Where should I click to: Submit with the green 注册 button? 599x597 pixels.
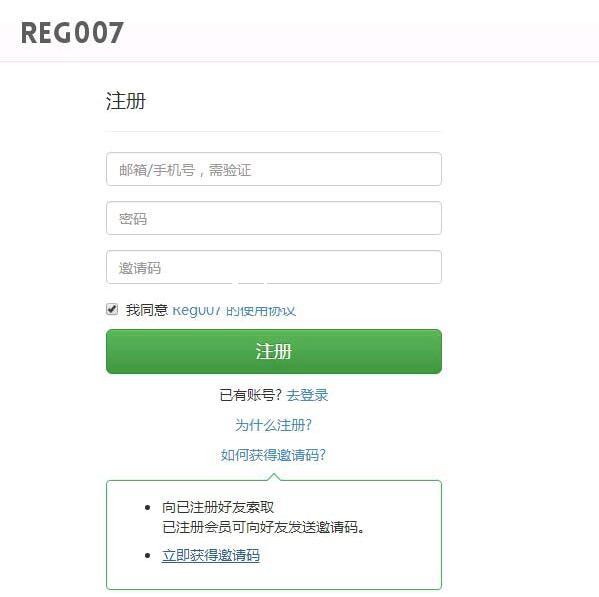click(x=274, y=351)
